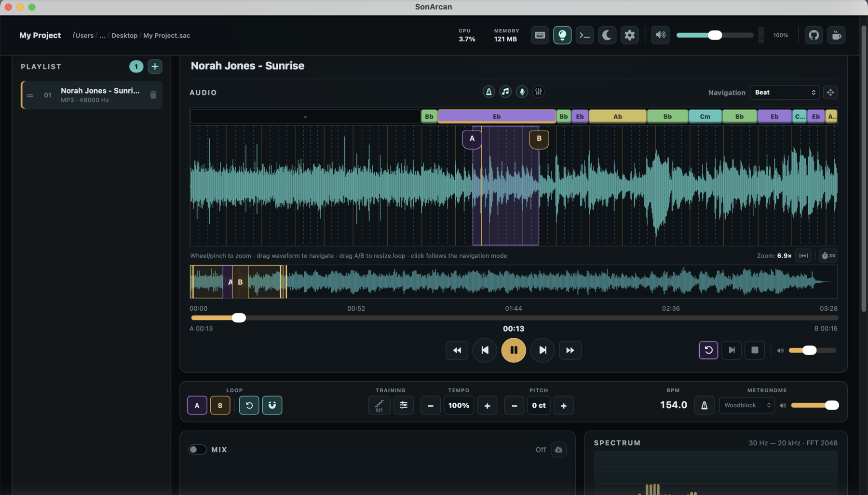Select the Ab chord block
The image size is (868, 495).
tap(617, 116)
